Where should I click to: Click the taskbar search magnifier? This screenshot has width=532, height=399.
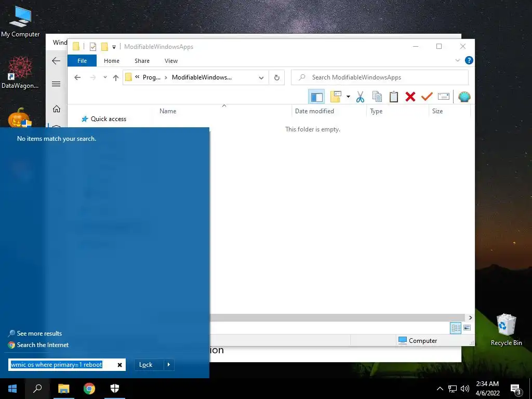pos(37,389)
